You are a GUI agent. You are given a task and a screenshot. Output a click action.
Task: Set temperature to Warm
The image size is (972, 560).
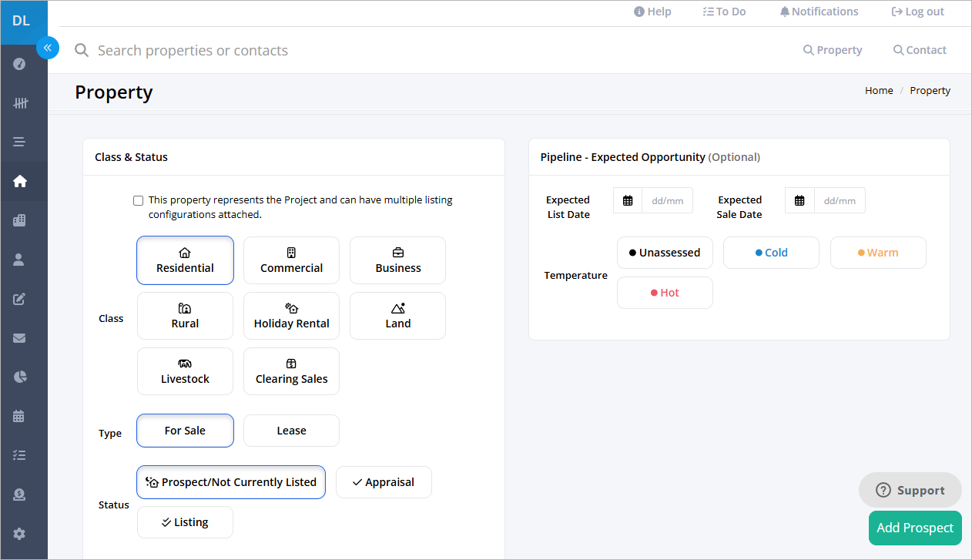pyautogui.click(x=878, y=253)
